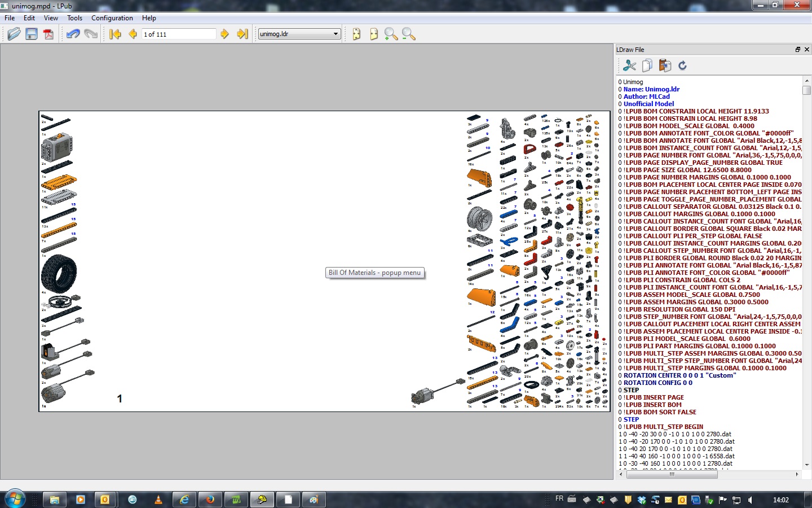Jump to the first page
812x508 pixels.
click(x=115, y=34)
